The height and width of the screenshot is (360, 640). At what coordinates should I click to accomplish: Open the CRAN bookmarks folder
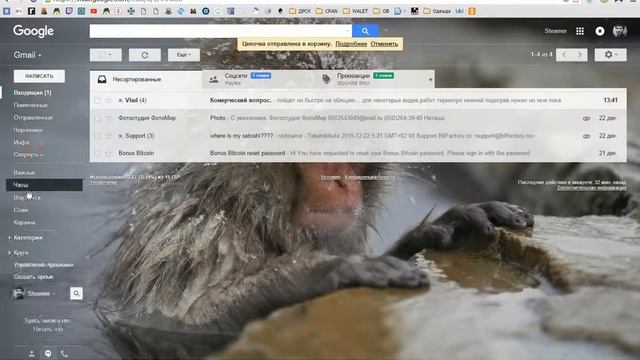click(327, 11)
